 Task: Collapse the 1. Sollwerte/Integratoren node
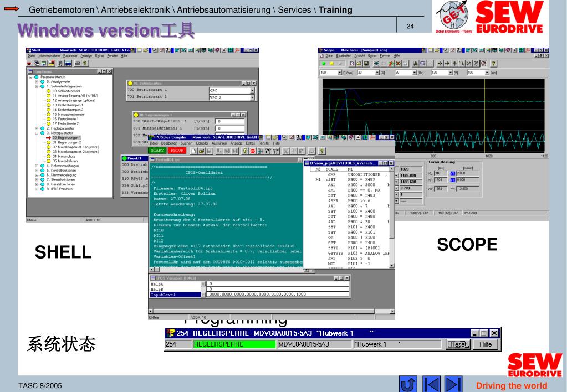37,87
